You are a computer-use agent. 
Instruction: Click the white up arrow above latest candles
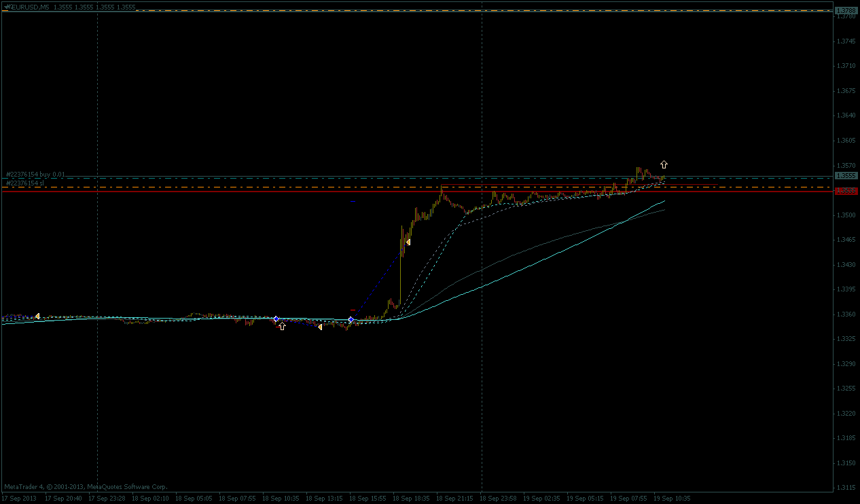click(664, 164)
